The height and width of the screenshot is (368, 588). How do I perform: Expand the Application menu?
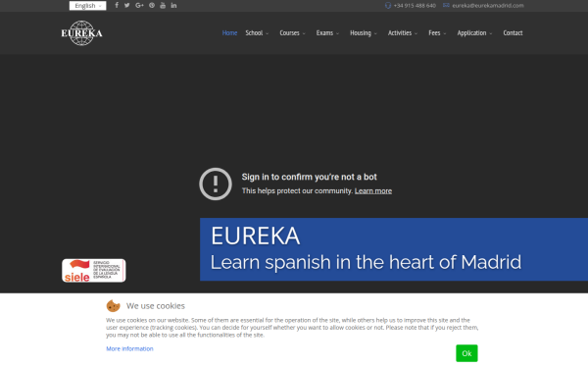[474, 33]
